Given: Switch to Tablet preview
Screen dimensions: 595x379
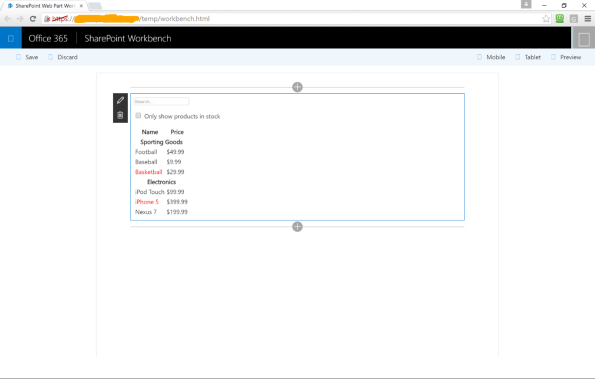Looking at the screenshot, I should click(x=528, y=57).
